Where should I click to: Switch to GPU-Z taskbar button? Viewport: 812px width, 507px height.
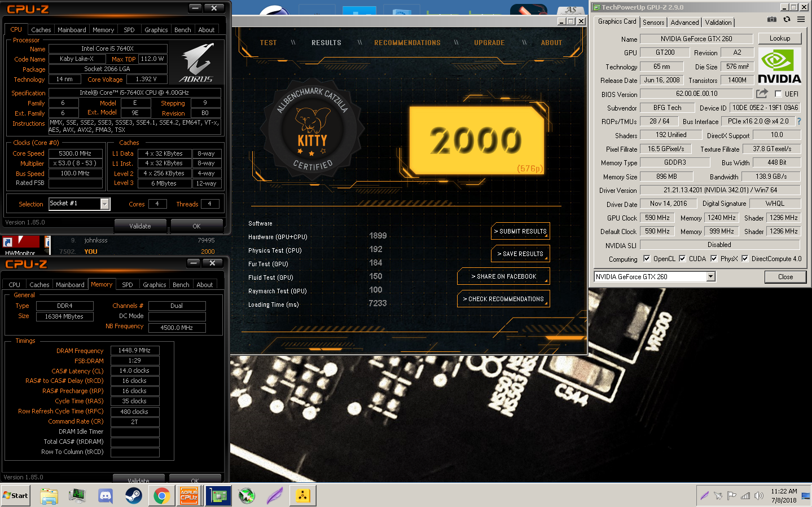(x=218, y=496)
